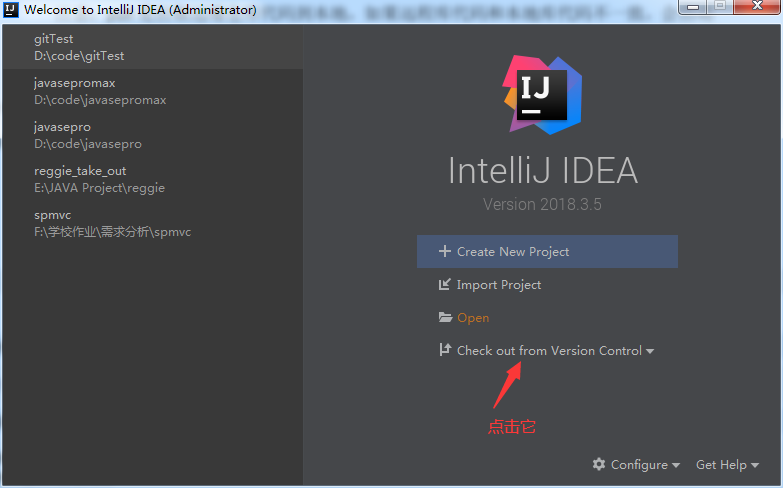Close the Welcome to IntelliJ IDEA window
The image size is (783, 488).
757,6
